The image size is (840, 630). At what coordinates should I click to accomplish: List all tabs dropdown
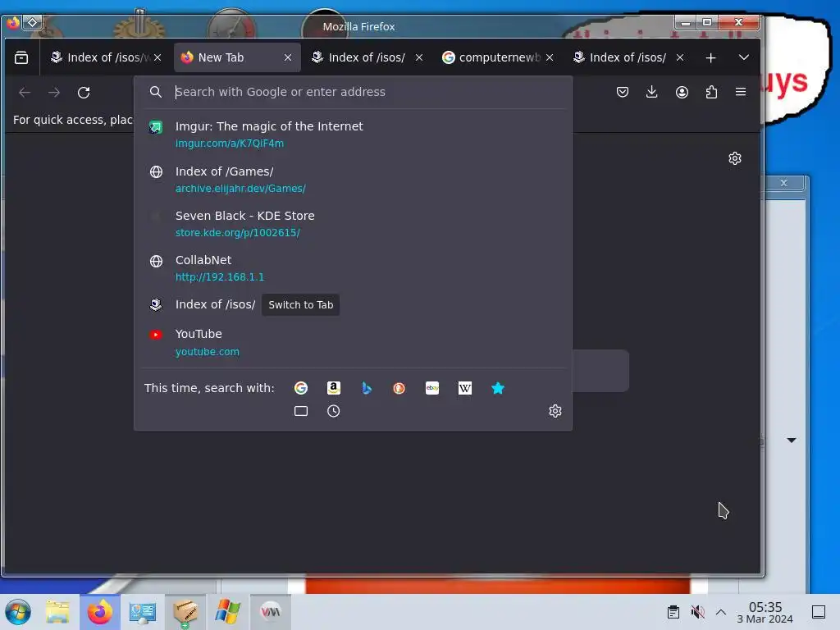coord(743,57)
